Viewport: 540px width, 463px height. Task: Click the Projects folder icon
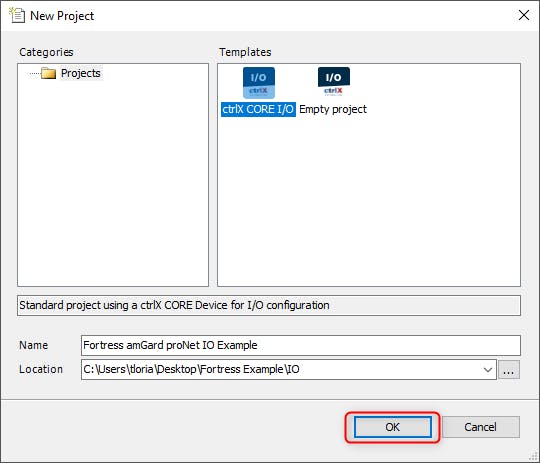[x=48, y=73]
